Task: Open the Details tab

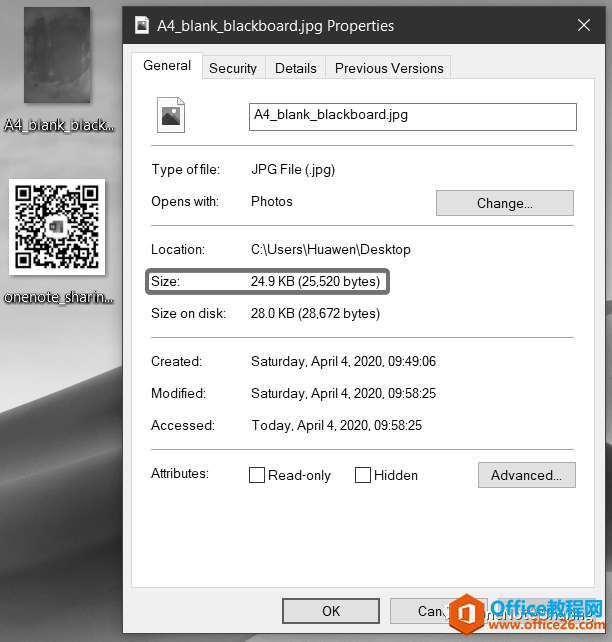Action: (x=296, y=68)
